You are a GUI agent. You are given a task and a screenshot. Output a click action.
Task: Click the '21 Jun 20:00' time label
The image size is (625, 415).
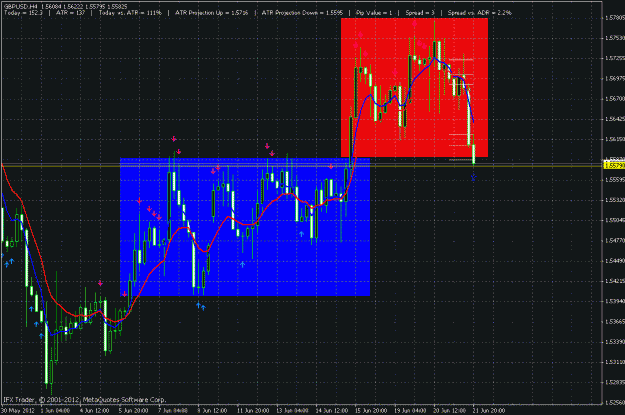488,410
